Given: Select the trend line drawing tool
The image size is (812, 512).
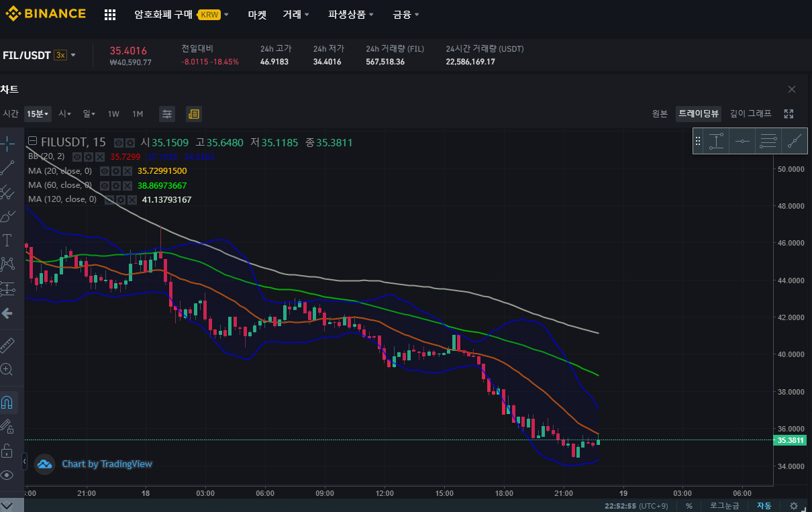Looking at the screenshot, I should click(7, 168).
